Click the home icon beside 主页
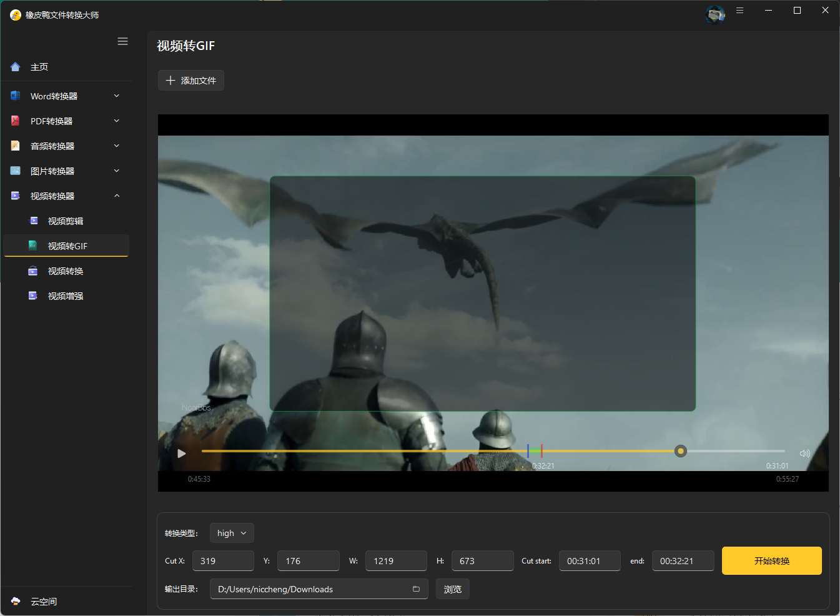The height and width of the screenshot is (616, 840). 16,67
